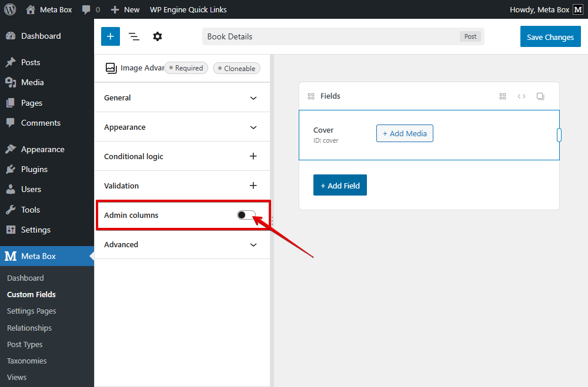Open the New menu in the admin bar
This screenshot has height=387, width=588.
click(x=125, y=9)
